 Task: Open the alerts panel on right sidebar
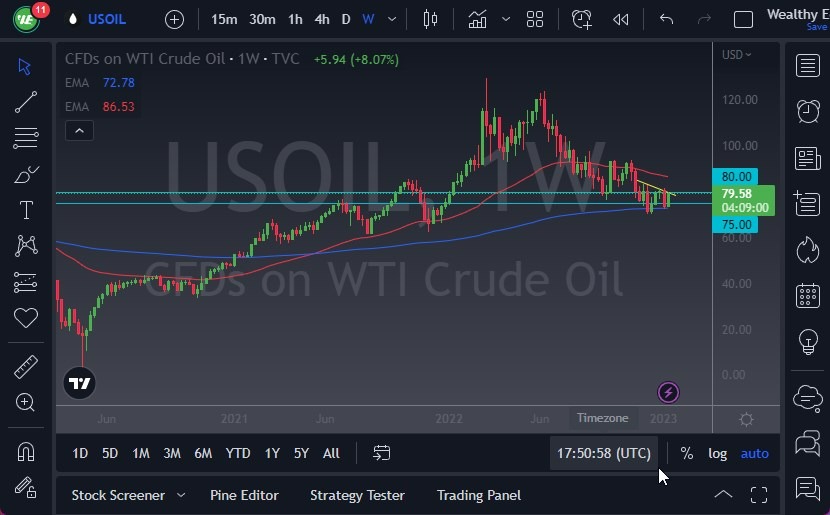(x=808, y=111)
